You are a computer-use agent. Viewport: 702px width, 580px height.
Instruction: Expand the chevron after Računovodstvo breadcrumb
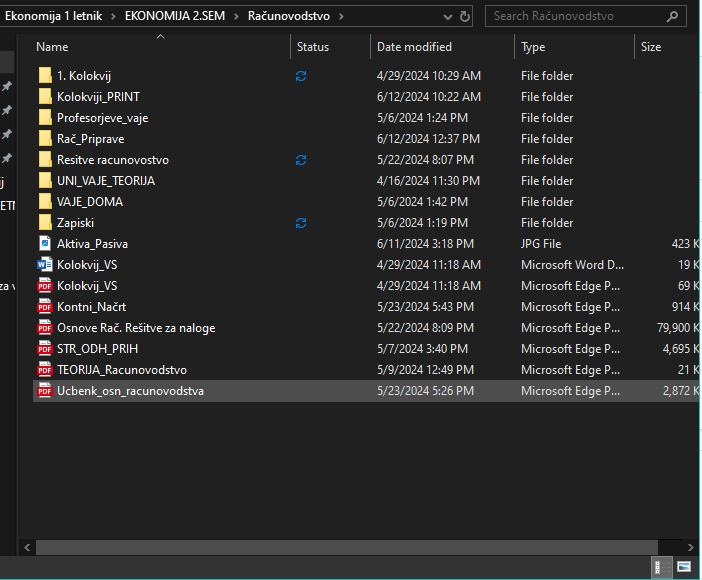point(341,16)
